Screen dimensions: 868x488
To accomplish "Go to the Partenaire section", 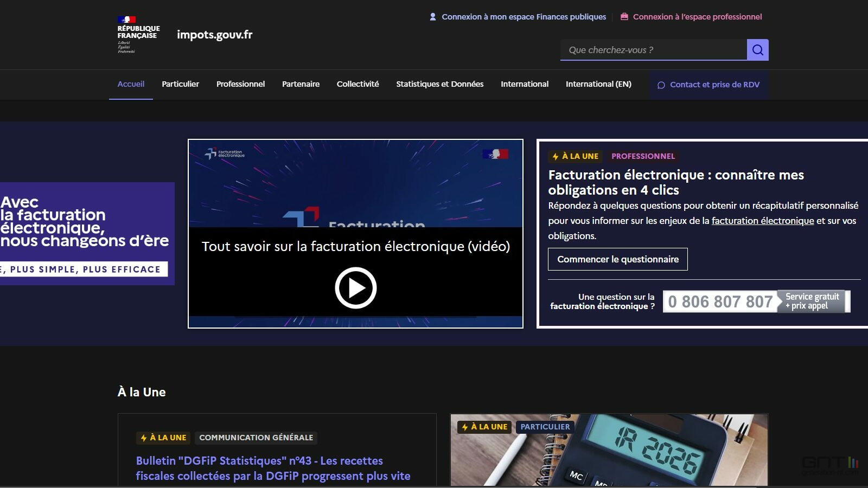I will tap(301, 84).
